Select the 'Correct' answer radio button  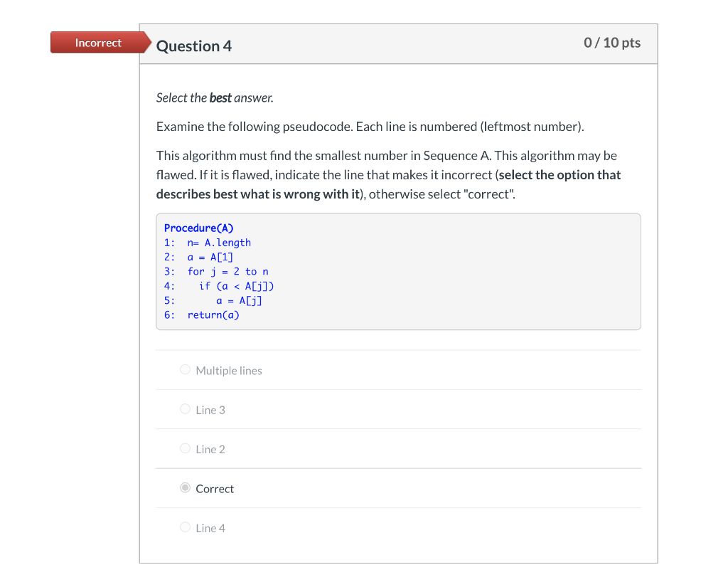point(186,487)
